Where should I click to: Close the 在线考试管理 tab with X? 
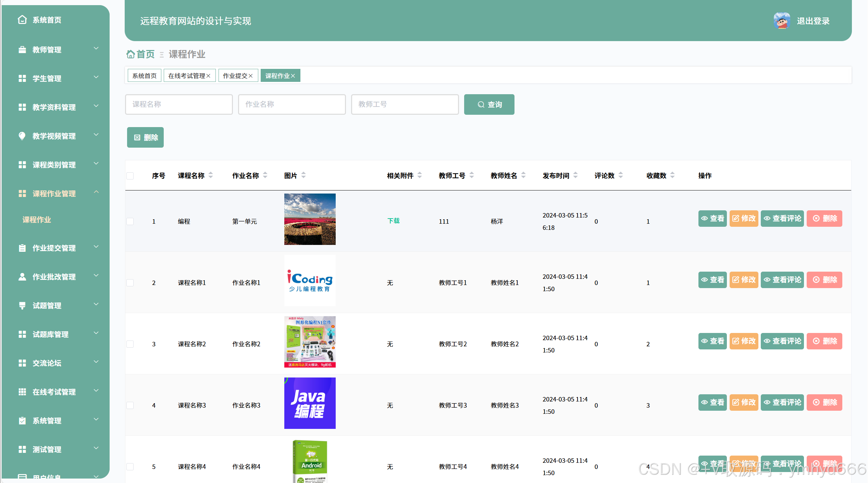208,76
